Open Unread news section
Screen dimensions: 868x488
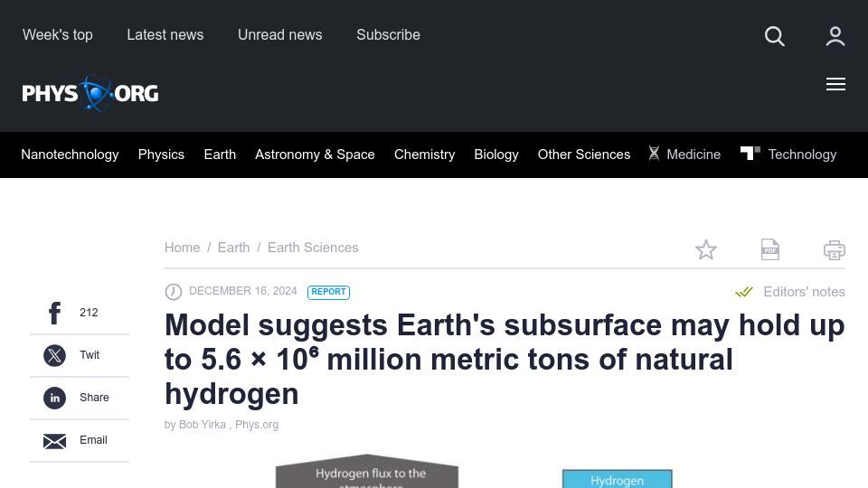(x=279, y=35)
